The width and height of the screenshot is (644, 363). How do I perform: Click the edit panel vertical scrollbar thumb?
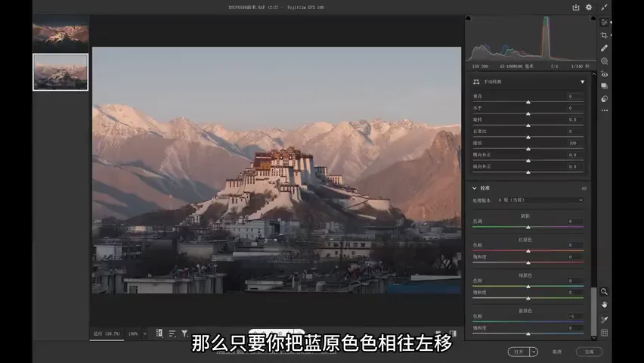[x=593, y=312]
